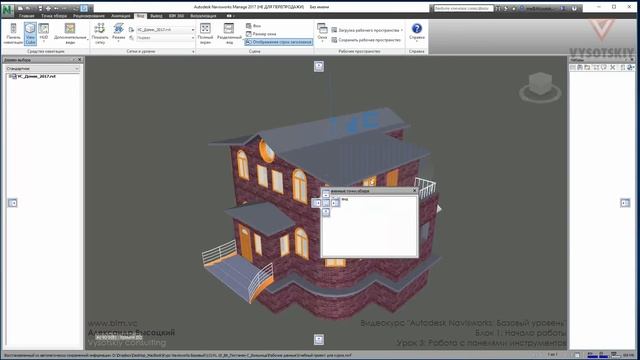Screen dimensions: 640x360
Task: Click Window Size (Размер окна) option
Action: coord(261,34)
